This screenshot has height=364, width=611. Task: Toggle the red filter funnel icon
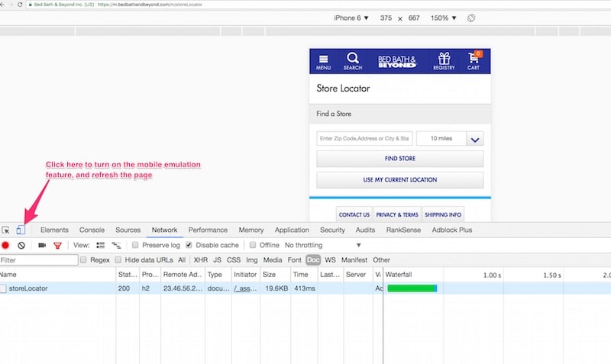[x=58, y=245]
